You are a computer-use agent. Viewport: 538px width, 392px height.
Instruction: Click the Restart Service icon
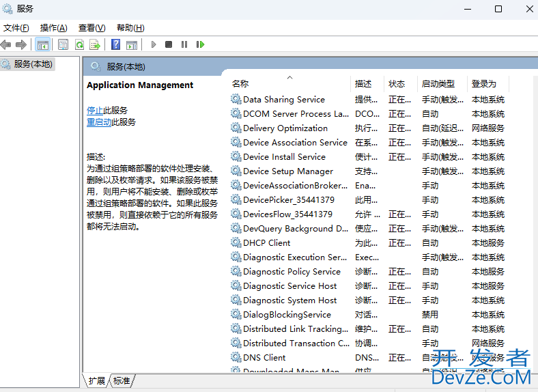point(200,44)
